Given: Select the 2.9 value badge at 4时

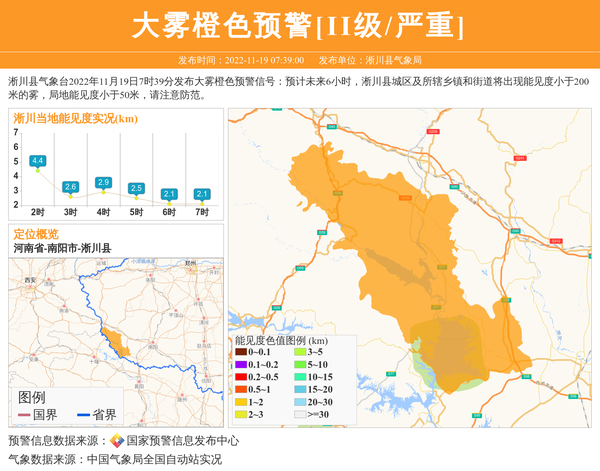Looking at the screenshot, I should [103, 182].
